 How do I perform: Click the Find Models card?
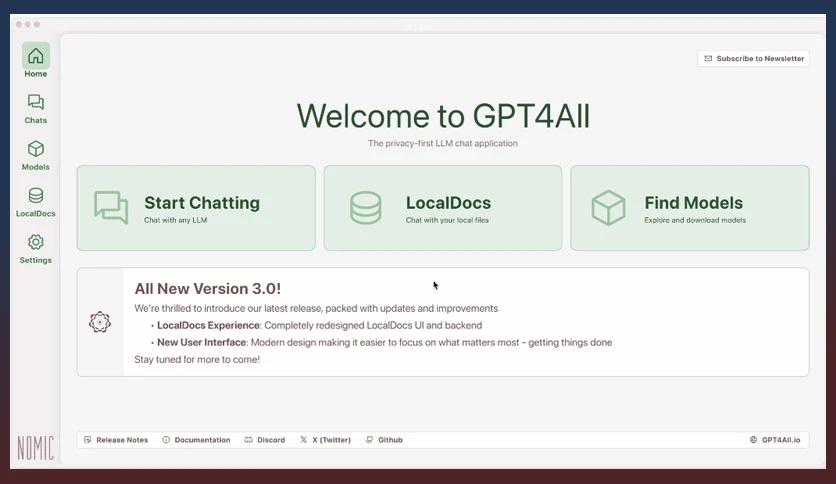pyautogui.click(x=690, y=208)
